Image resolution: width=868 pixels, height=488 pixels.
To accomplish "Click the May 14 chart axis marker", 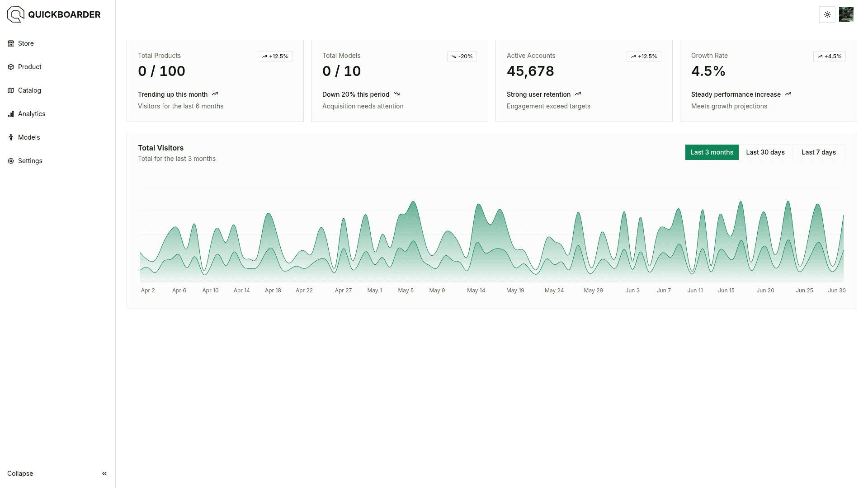I will coord(476,291).
